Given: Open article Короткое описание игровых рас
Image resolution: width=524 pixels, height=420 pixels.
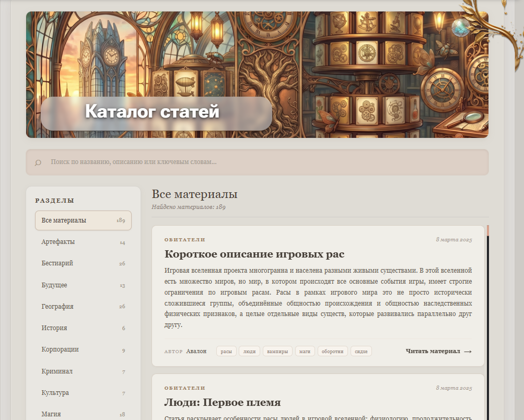Looking at the screenshot, I should (x=254, y=254).
